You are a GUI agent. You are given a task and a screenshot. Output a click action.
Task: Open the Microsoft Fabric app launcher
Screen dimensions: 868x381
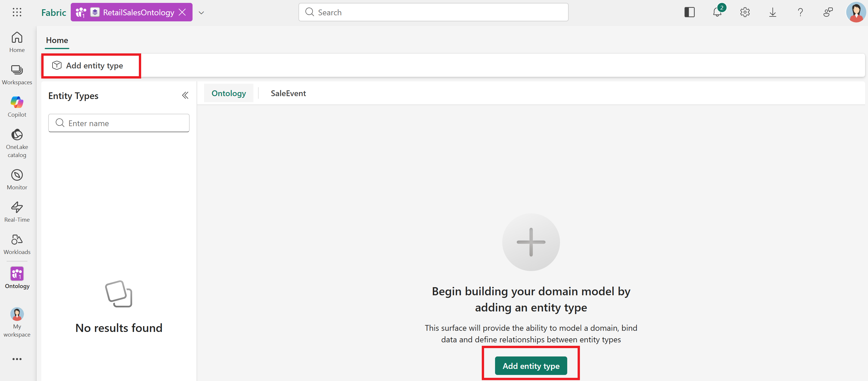(x=16, y=12)
